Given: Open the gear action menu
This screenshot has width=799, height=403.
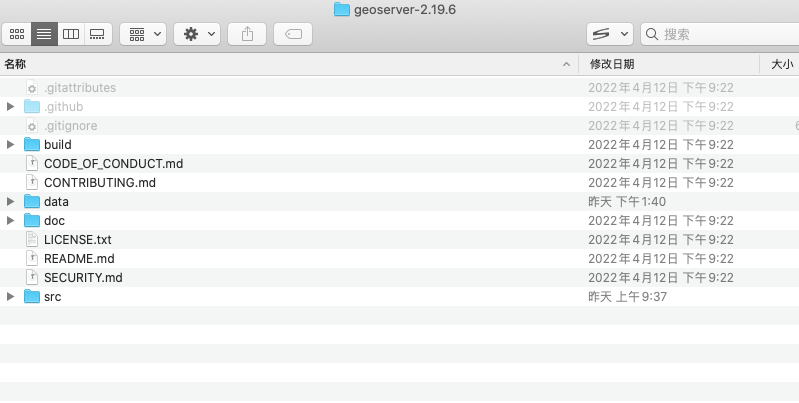Looking at the screenshot, I should 197,34.
